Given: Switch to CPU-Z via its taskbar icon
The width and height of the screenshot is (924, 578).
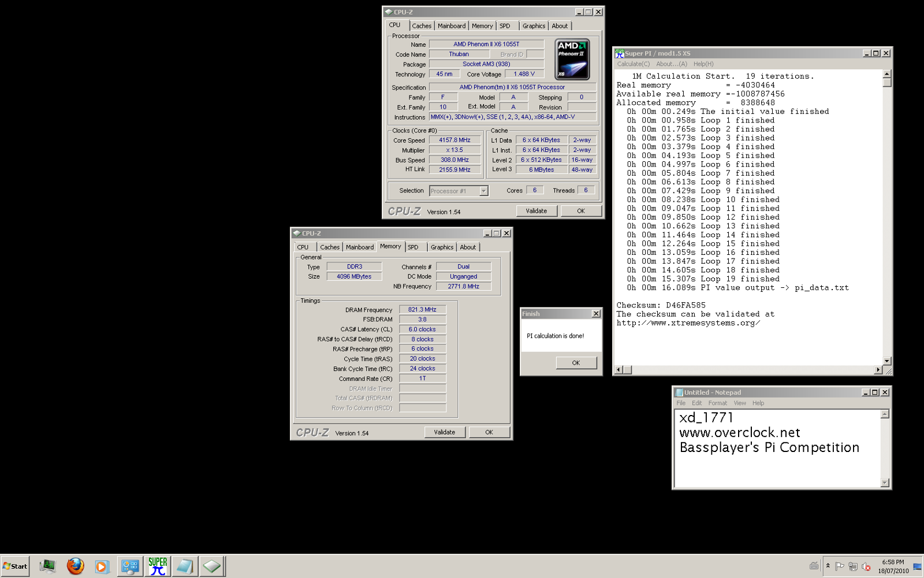Looking at the screenshot, I should click(x=212, y=566).
